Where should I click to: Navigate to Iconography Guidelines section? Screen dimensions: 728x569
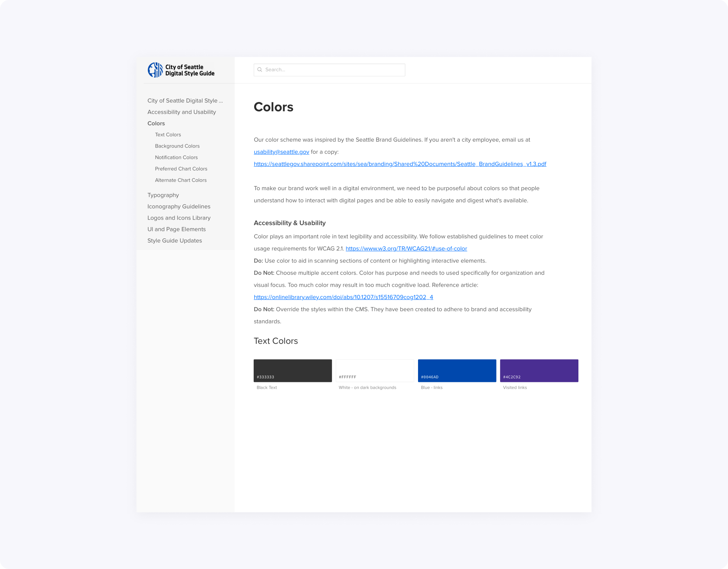(x=179, y=207)
